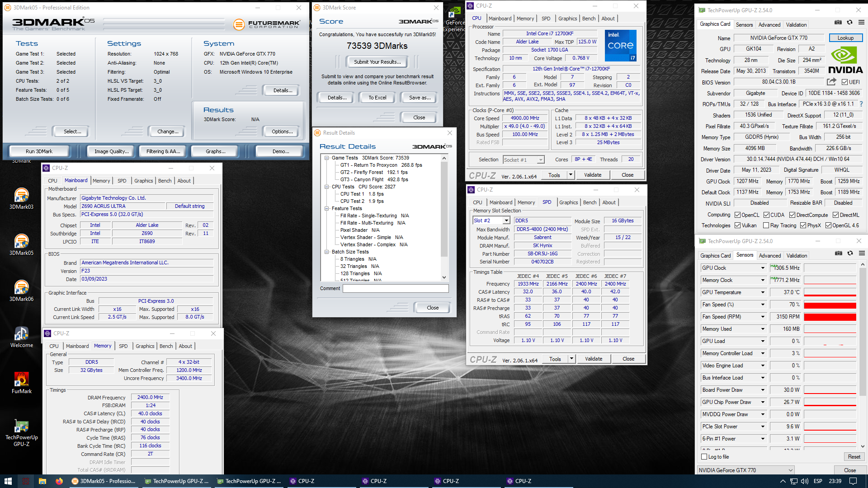Click into the Comment field in Result Details

click(x=396, y=288)
